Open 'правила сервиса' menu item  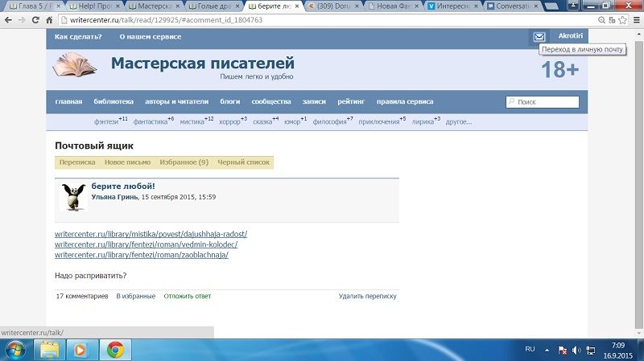405,102
